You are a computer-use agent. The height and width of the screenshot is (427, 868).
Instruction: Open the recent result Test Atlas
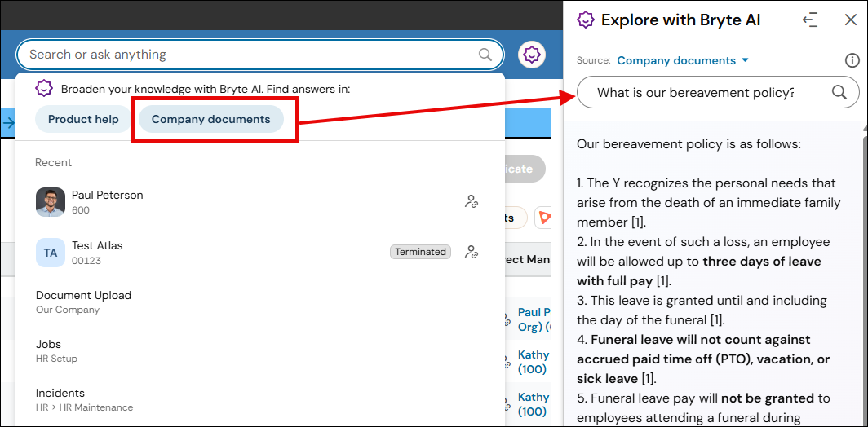point(259,253)
